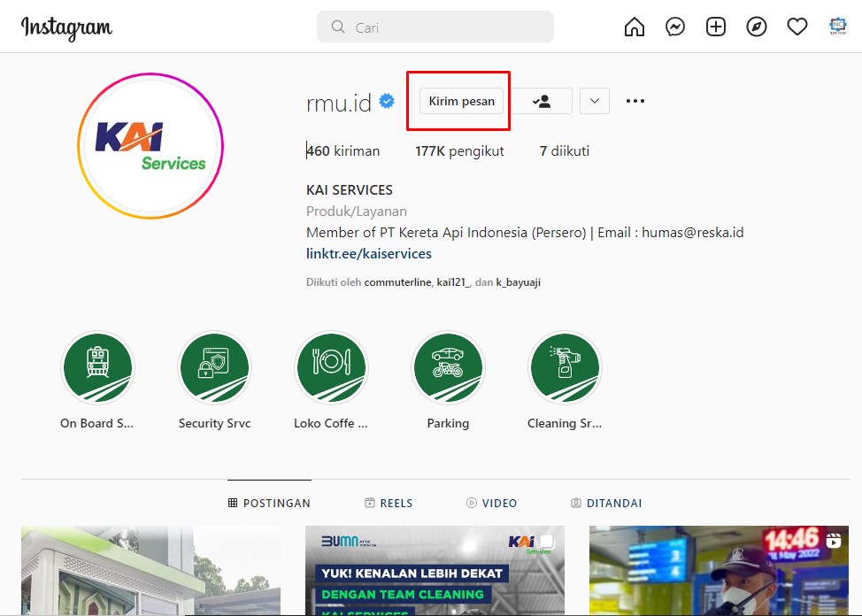The height and width of the screenshot is (616, 862).
Task: Click the 460 kiriman post count
Action: tap(343, 150)
